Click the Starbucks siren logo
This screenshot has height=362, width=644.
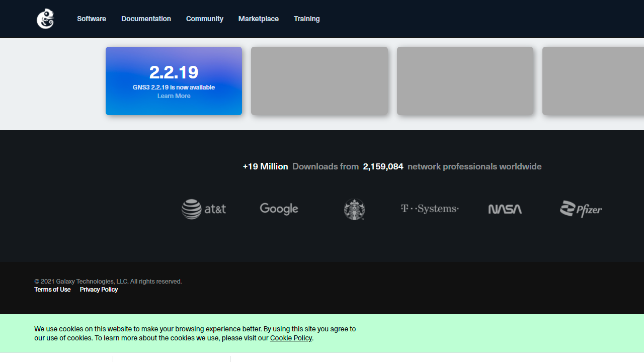pos(354,209)
